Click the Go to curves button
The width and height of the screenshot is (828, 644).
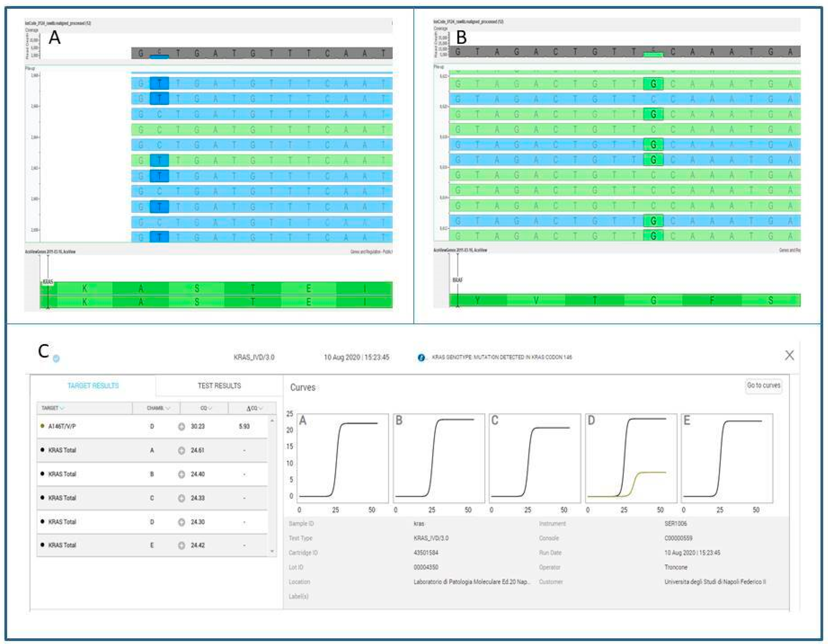click(764, 385)
